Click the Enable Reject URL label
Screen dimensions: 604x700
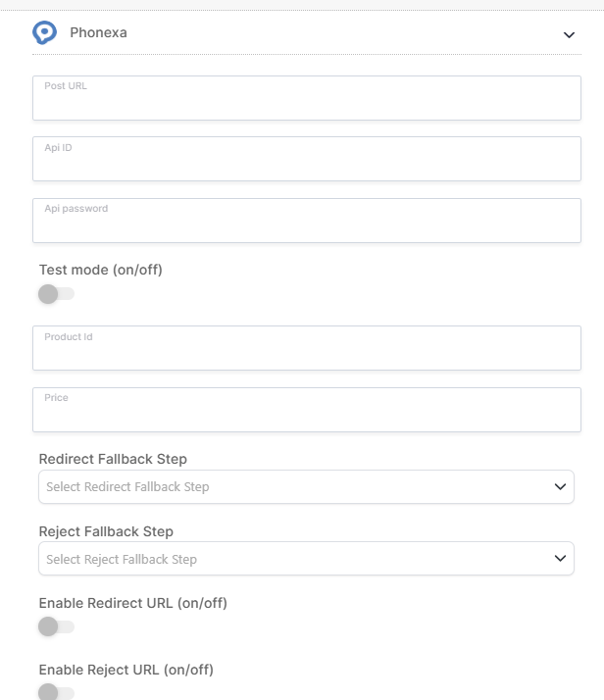[x=126, y=670]
